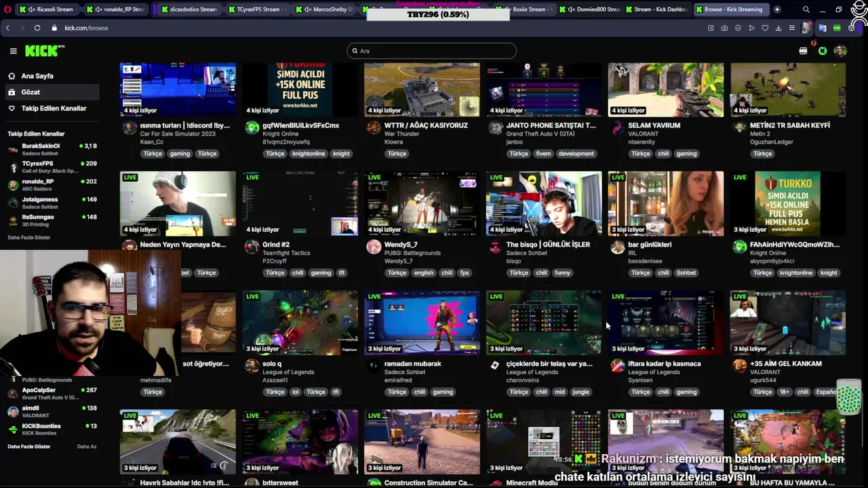The image size is (868, 488).
Task: Open the Kaan_Cc channel name
Action: [x=152, y=142]
